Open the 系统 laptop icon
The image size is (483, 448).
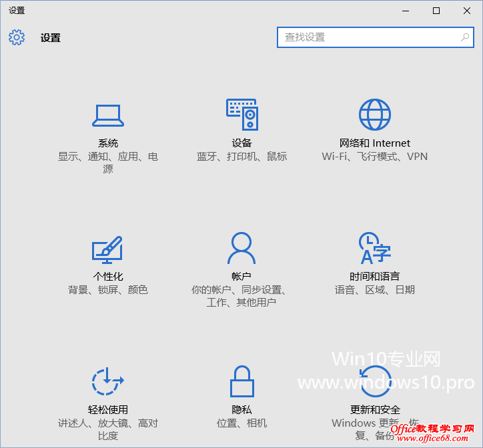[x=108, y=115]
